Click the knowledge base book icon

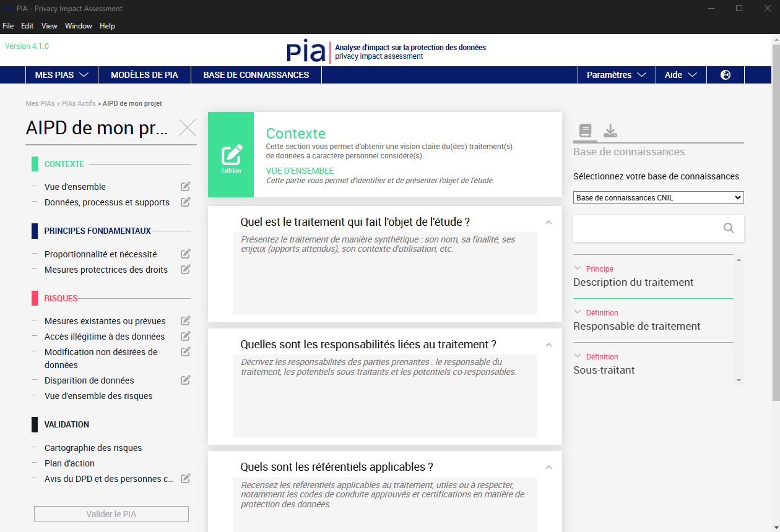[x=585, y=131]
